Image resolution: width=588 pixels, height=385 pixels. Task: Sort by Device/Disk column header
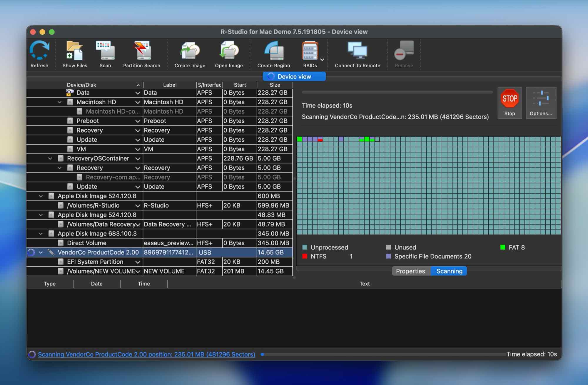coord(81,85)
